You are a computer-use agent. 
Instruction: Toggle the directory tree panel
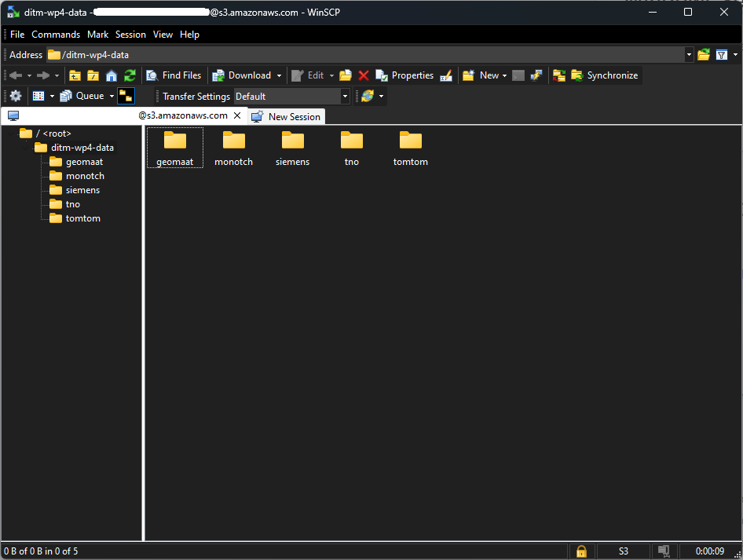tap(126, 96)
